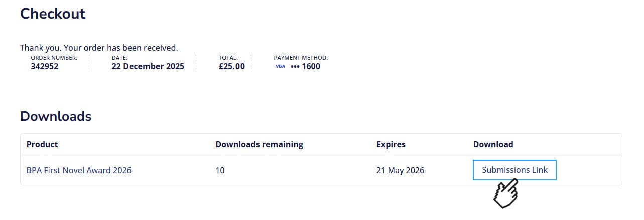Click the downloads remaining value 10

coord(220,170)
